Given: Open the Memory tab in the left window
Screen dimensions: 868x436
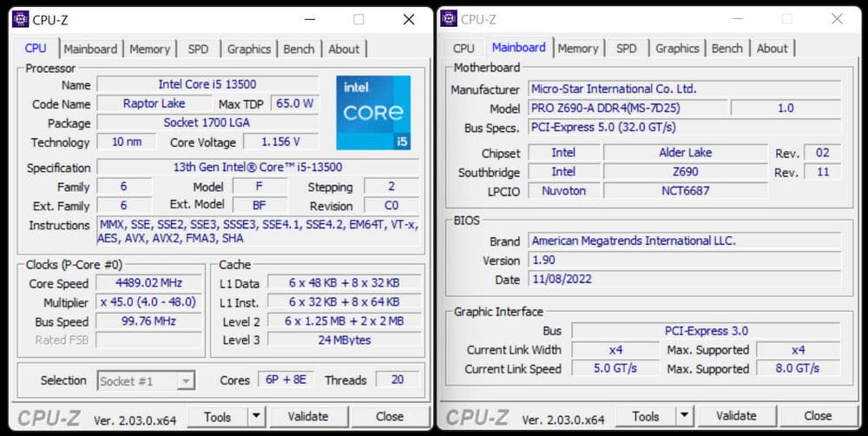Looking at the screenshot, I should click(149, 49).
